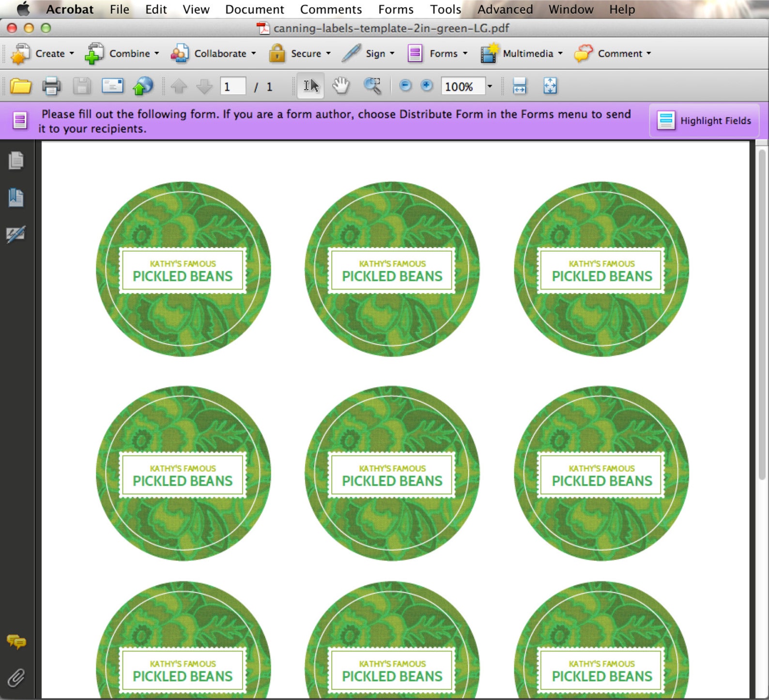Open the zoom percentage dropdown arrow
769x700 pixels.
490,86
